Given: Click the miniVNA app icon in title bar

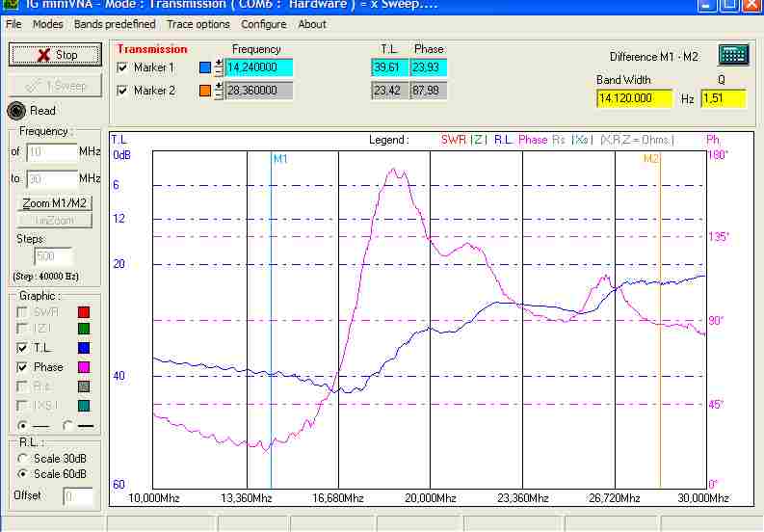Looking at the screenshot, I should (x=11, y=5).
